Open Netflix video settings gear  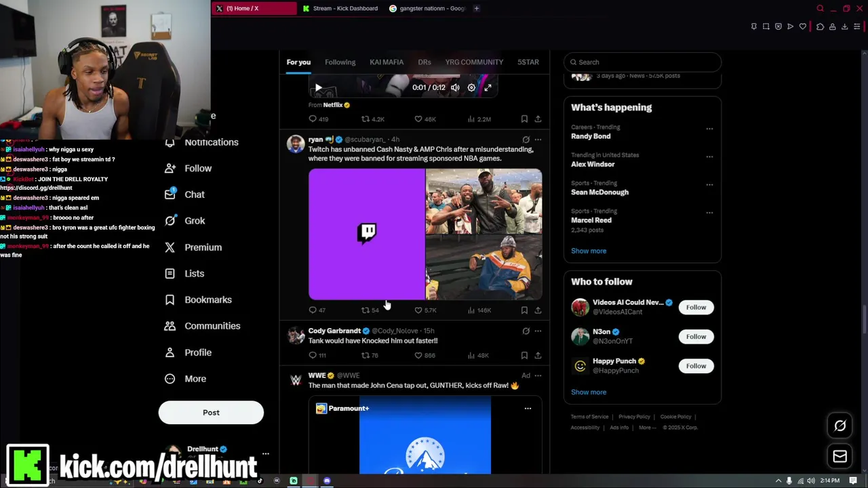click(x=471, y=87)
